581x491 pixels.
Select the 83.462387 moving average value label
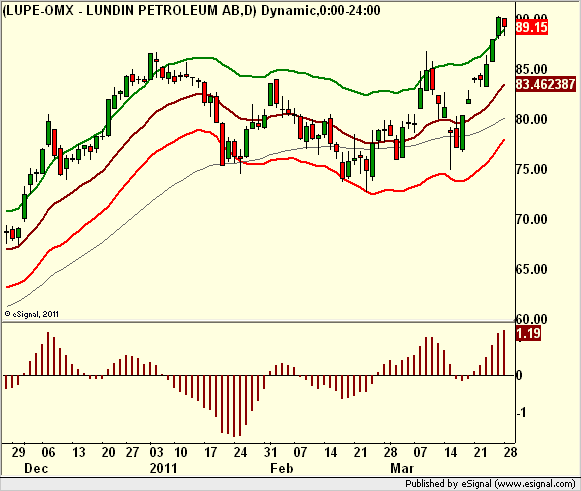[x=545, y=84]
